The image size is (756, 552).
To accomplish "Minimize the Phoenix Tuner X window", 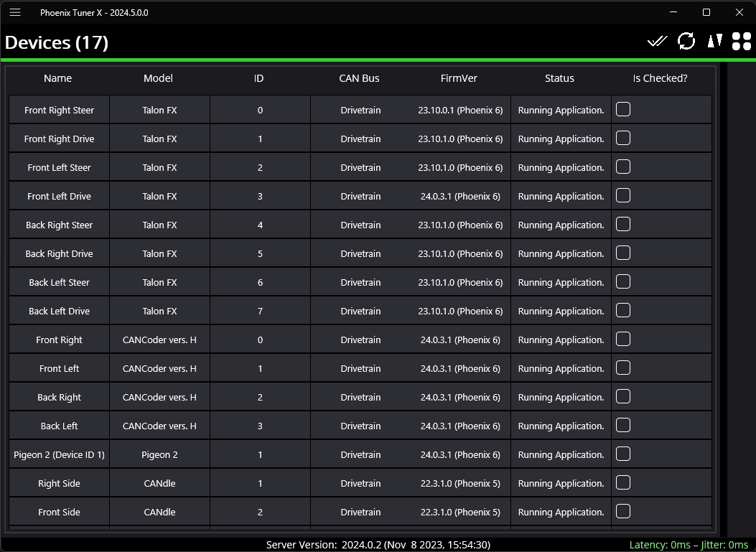I will [x=673, y=12].
